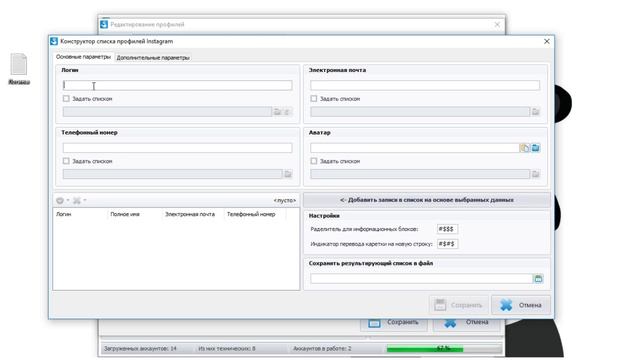
Task: Click folder icon beside Электронная почта list path
Action: pyautogui.click(x=536, y=111)
